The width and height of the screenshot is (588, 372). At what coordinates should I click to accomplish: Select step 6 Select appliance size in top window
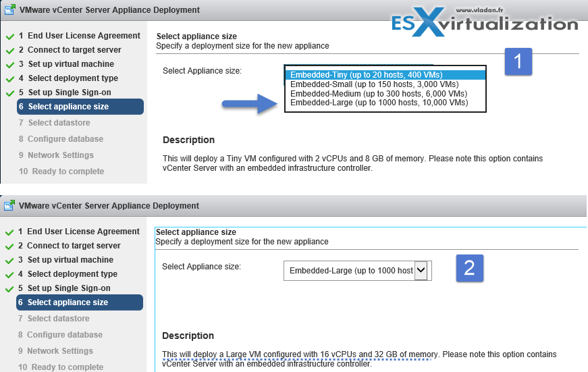click(80, 107)
